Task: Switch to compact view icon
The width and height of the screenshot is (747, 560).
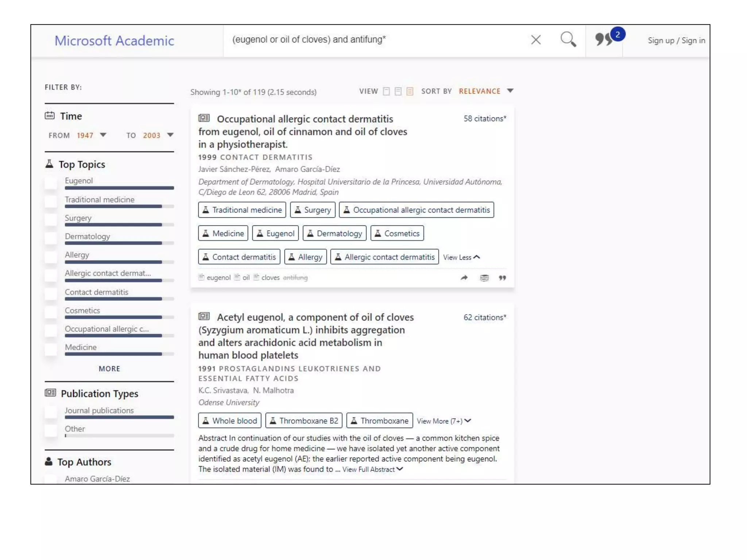Action: pos(386,91)
